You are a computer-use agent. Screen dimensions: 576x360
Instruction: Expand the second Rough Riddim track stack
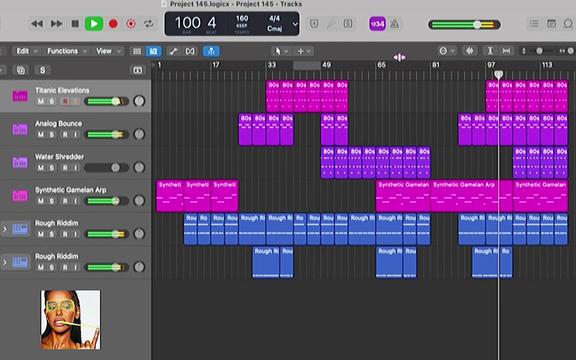(5, 262)
